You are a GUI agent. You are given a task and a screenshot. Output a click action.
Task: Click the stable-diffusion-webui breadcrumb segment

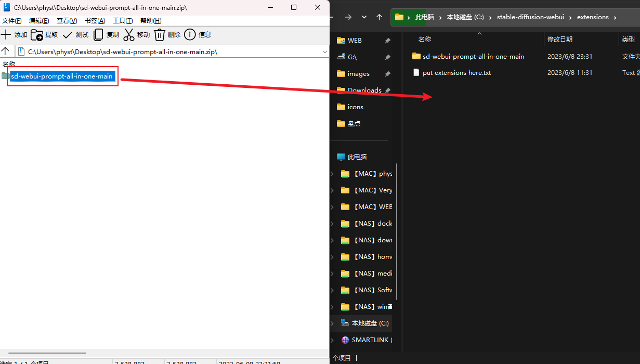[x=530, y=17]
